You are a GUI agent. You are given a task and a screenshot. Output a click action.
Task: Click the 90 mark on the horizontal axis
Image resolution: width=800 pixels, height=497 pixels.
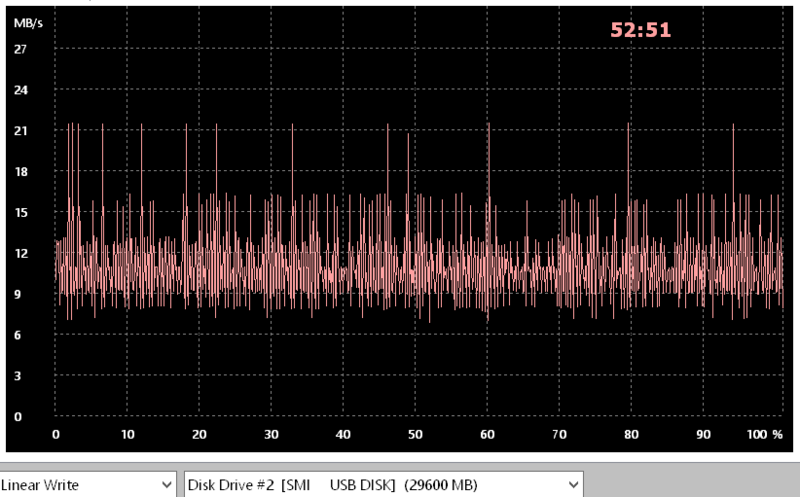(x=703, y=435)
